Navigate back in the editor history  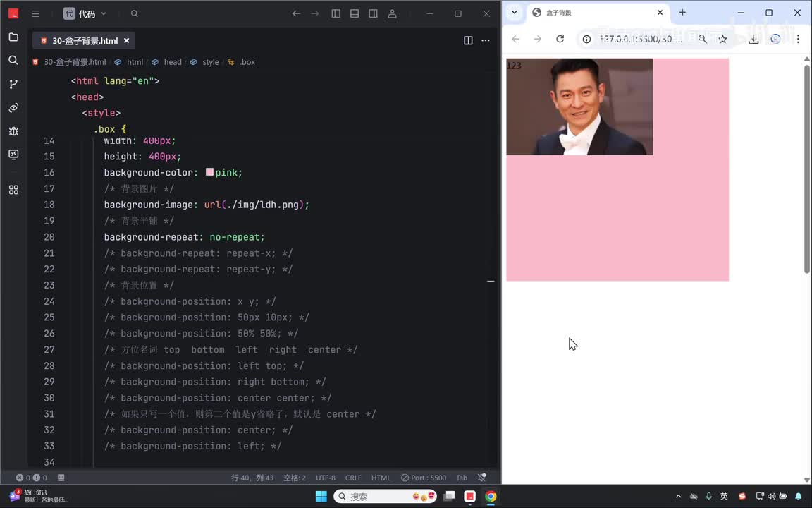[x=296, y=13]
